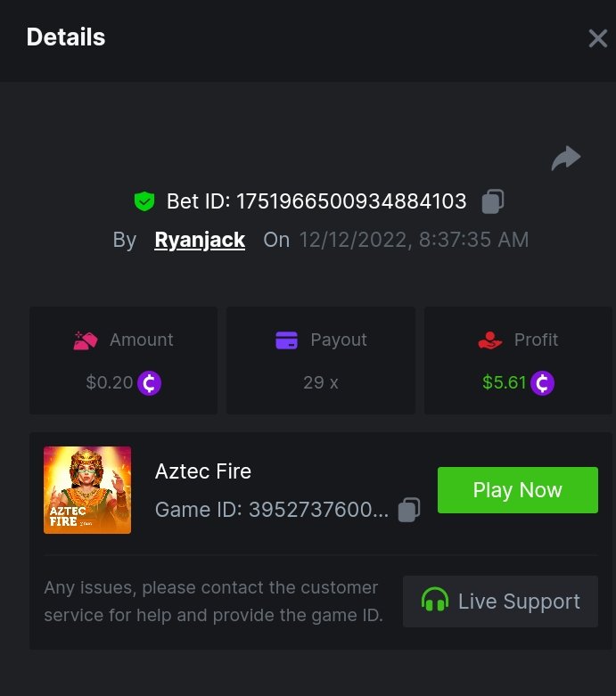This screenshot has height=696, width=616.
Task: Click the $5.61 profit value
Action: [505, 383]
